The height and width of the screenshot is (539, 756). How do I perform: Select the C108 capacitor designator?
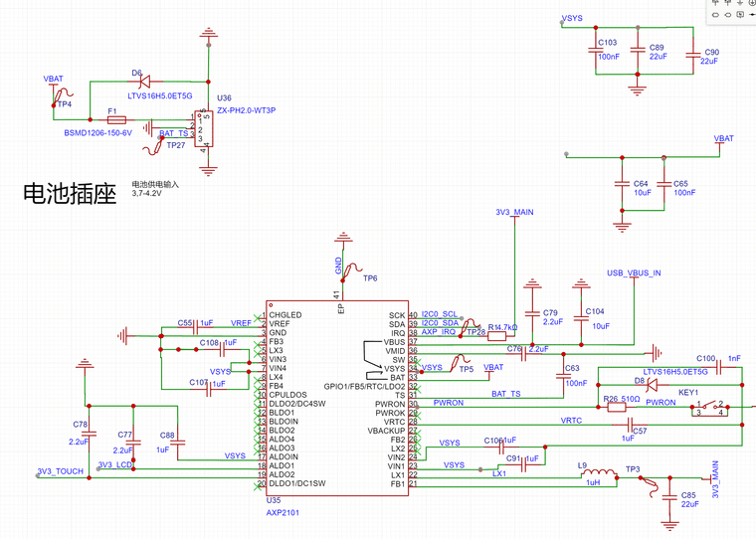pyautogui.click(x=209, y=343)
